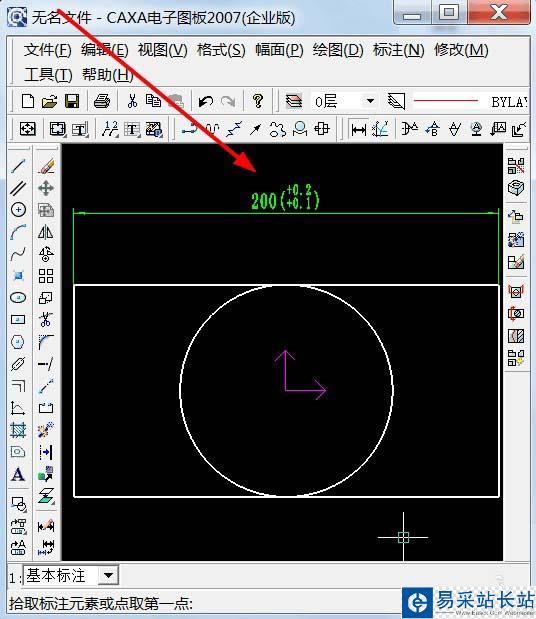This screenshot has width=536, height=619.
Task: Select the array four-squares tool
Action: coord(46,276)
